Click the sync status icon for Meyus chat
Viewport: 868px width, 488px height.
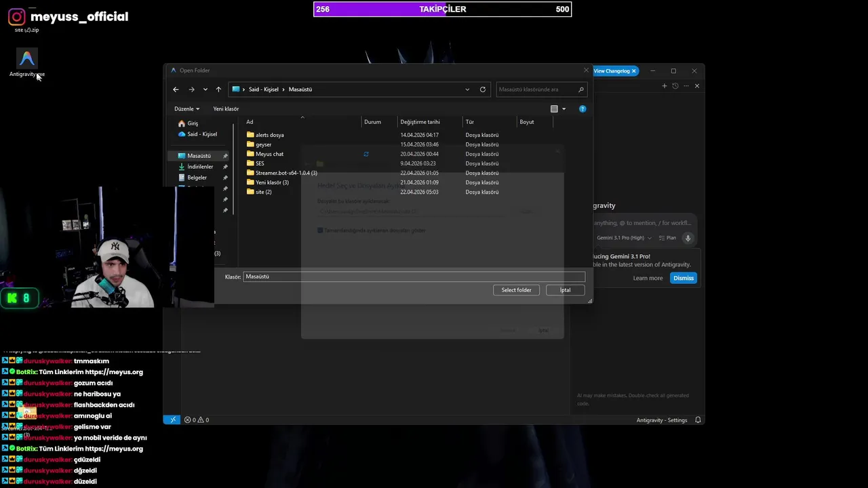pyautogui.click(x=366, y=154)
